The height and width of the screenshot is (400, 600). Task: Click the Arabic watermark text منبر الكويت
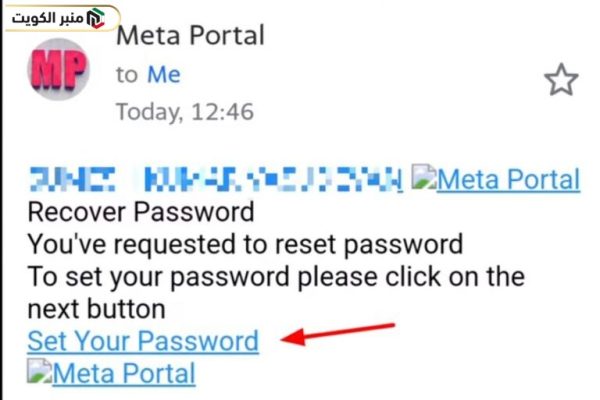tap(47, 18)
